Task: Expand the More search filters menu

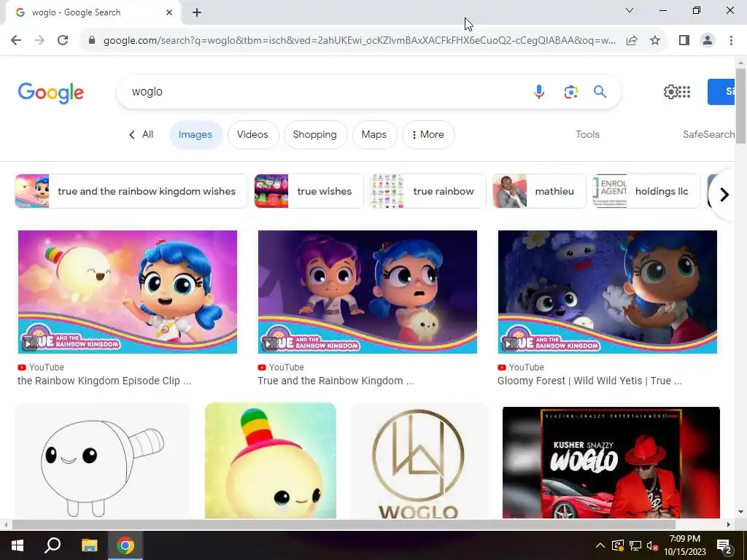Action: 428,135
